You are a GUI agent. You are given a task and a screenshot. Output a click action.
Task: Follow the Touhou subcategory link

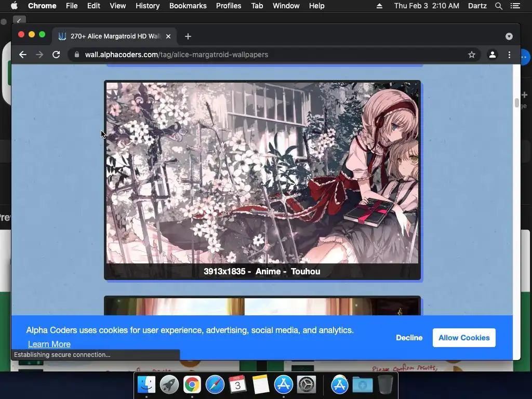305,271
